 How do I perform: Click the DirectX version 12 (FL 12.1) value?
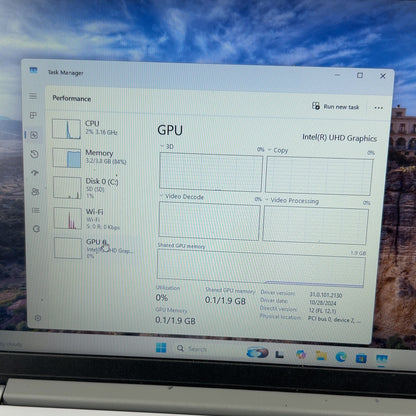322,311
